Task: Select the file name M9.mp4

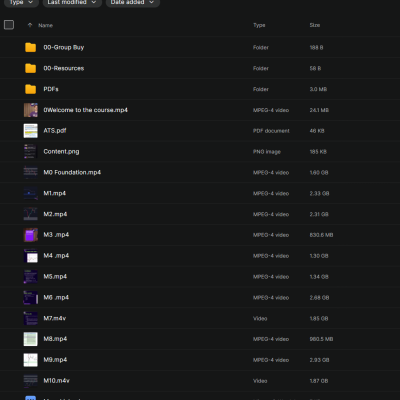Action: coord(55,360)
